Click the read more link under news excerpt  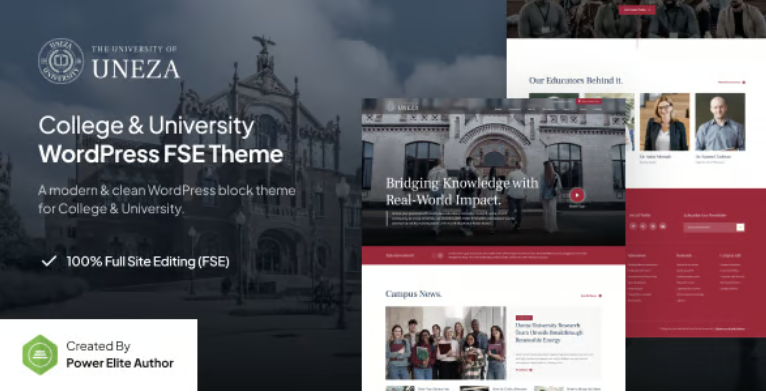point(524,370)
